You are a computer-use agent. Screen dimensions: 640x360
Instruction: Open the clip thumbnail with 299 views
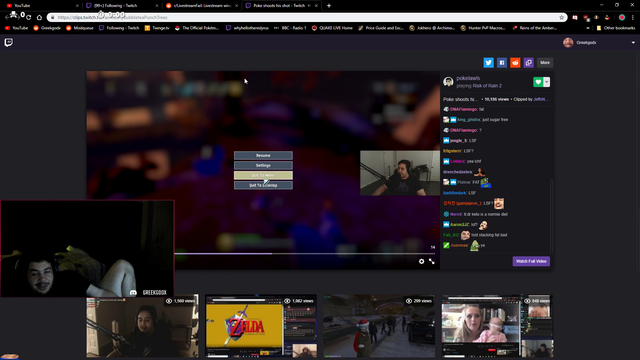click(379, 326)
